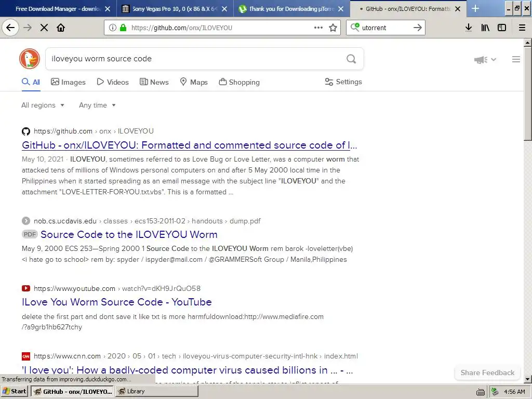The height and width of the screenshot is (399, 532).
Task: Open page actions three-dot menu in address bar
Action: (x=318, y=28)
